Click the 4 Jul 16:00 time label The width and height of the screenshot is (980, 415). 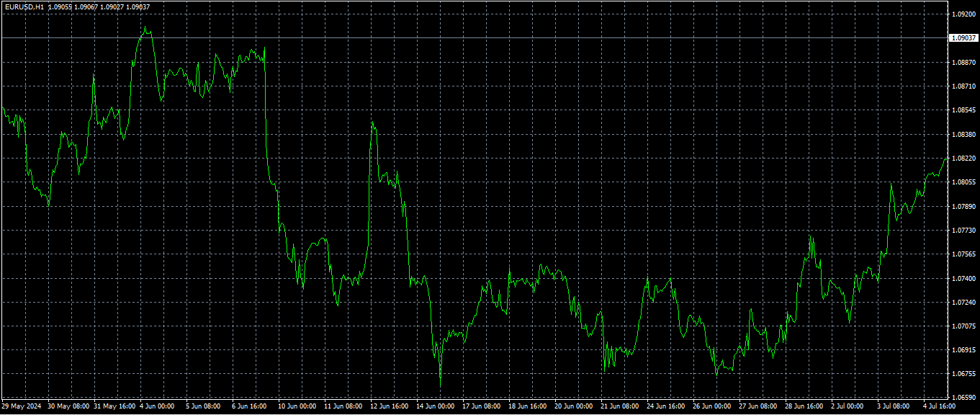(941, 406)
